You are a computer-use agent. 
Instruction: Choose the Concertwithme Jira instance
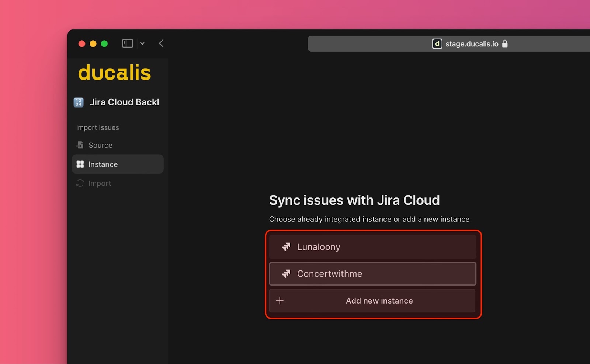tap(372, 274)
